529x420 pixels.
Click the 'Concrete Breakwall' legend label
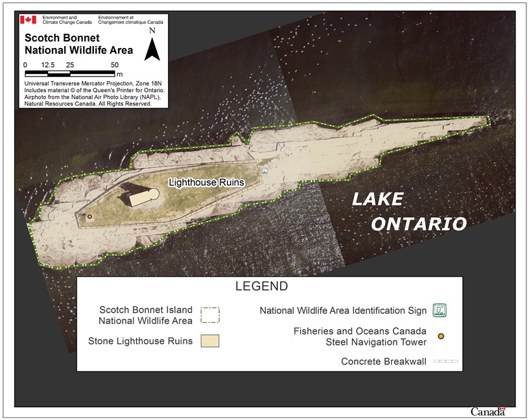pos(383,361)
